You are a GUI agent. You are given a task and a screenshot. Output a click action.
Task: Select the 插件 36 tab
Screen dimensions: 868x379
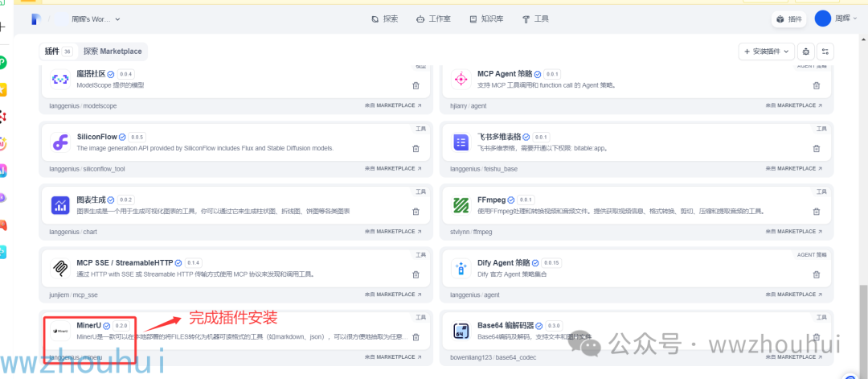[x=58, y=51]
